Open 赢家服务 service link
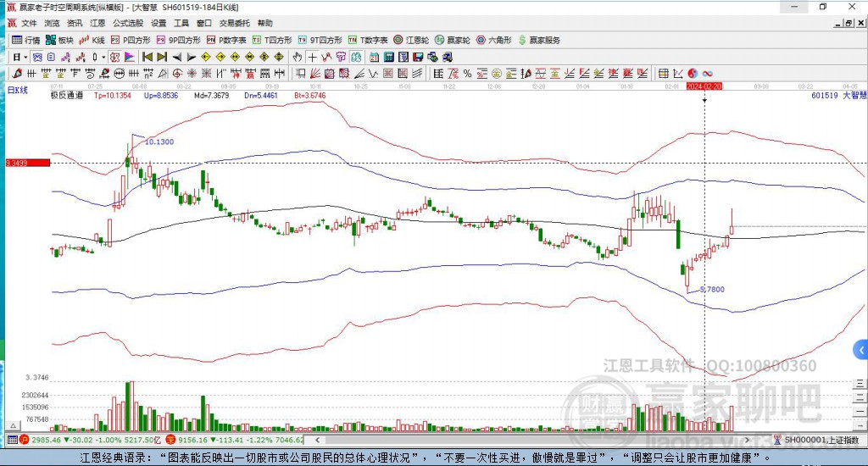 coord(539,41)
